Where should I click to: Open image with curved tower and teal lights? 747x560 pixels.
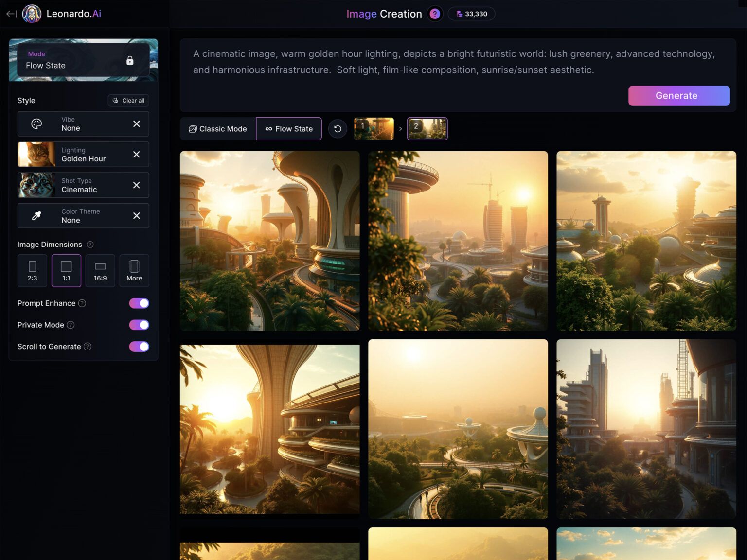(270, 241)
